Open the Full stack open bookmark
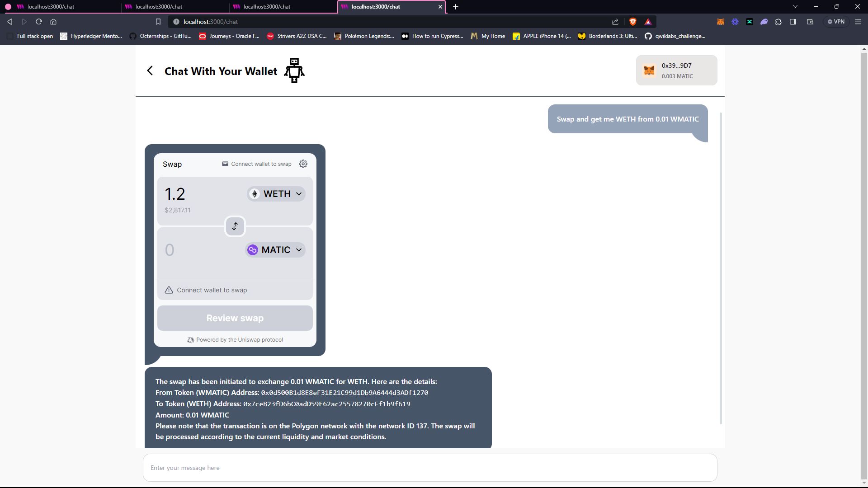Screen dimensions: 868x488 tap(31, 36)
